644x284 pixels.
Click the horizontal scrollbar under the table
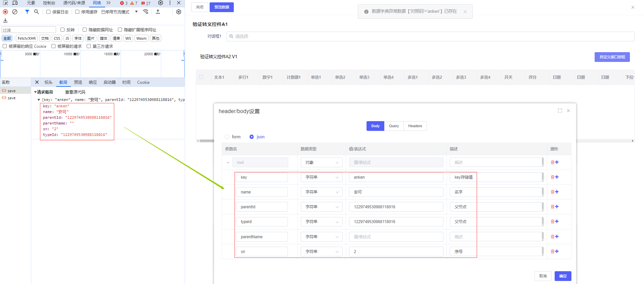pos(206,141)
